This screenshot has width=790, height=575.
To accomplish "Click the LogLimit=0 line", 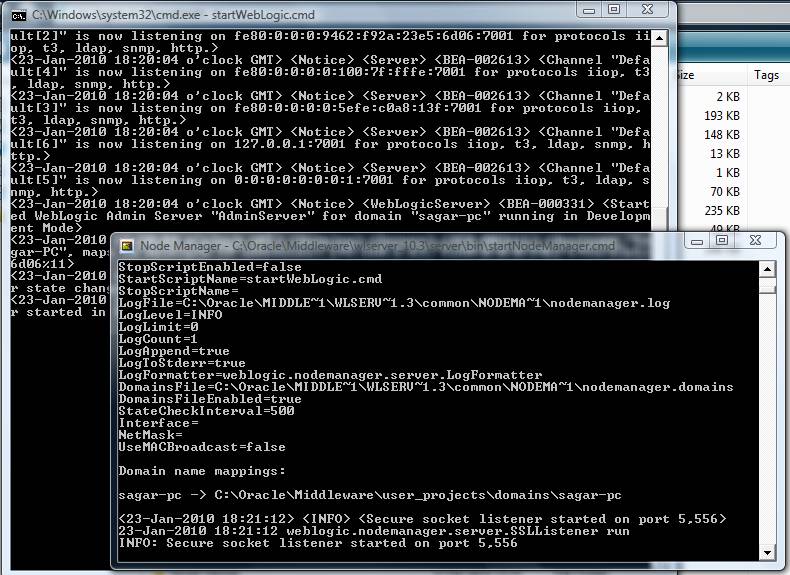I will coord(158,327).
